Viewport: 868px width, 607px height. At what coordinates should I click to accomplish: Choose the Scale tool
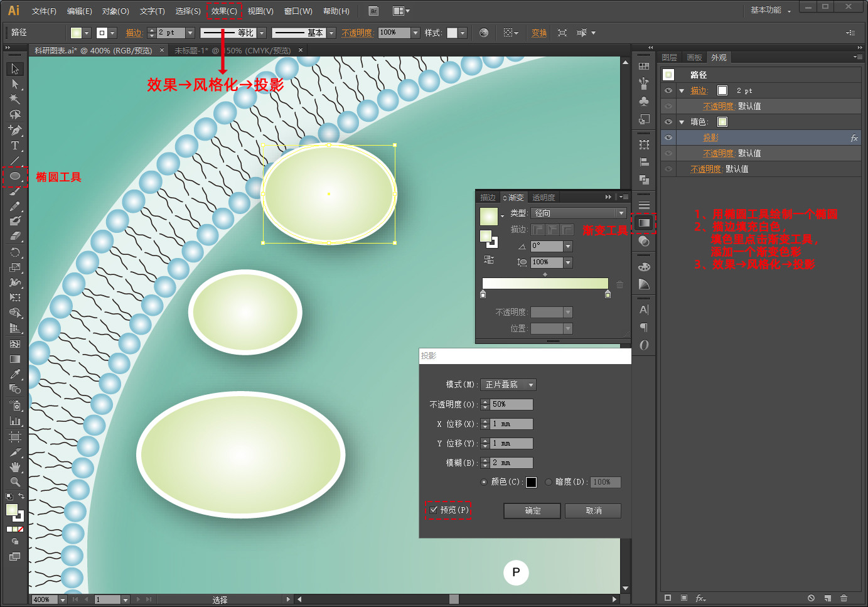15,267
